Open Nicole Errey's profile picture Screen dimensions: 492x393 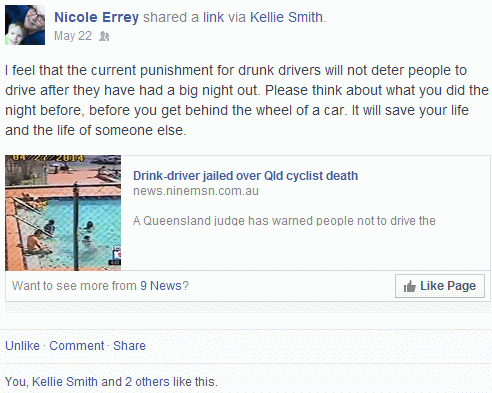25,25
